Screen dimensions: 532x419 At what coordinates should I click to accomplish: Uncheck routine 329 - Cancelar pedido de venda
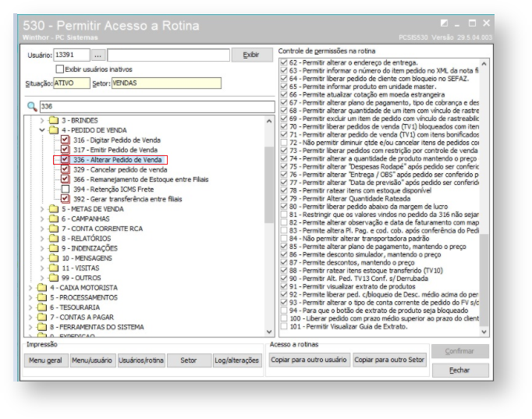(x=66, y=169)
